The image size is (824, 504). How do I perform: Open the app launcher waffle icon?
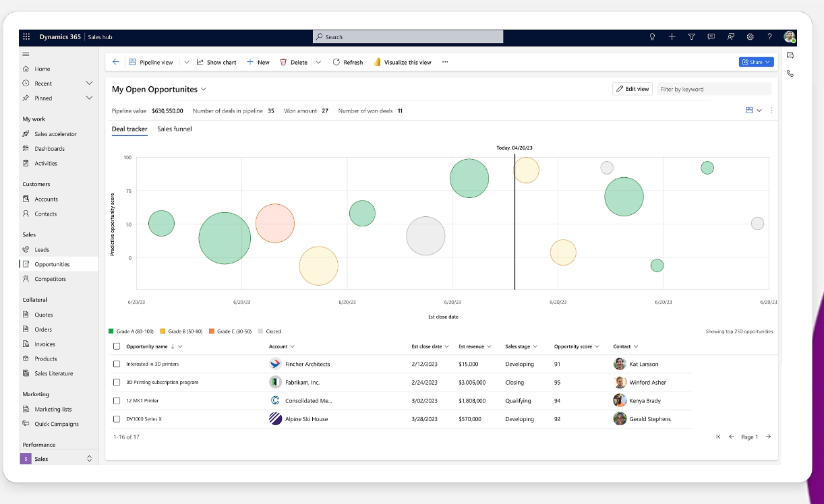coord(27,37)
